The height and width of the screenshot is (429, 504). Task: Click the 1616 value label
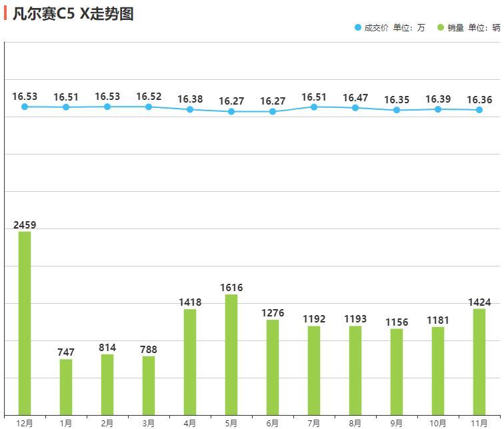tap(231, 287)
